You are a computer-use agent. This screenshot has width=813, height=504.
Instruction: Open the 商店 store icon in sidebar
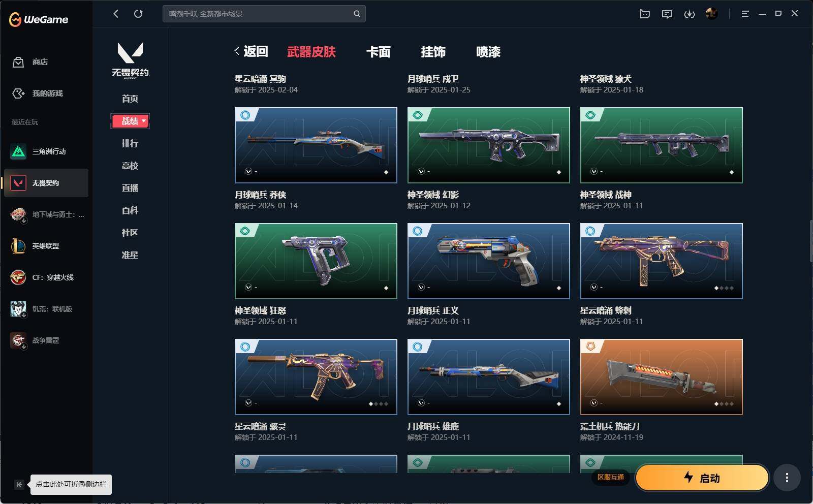18,62
